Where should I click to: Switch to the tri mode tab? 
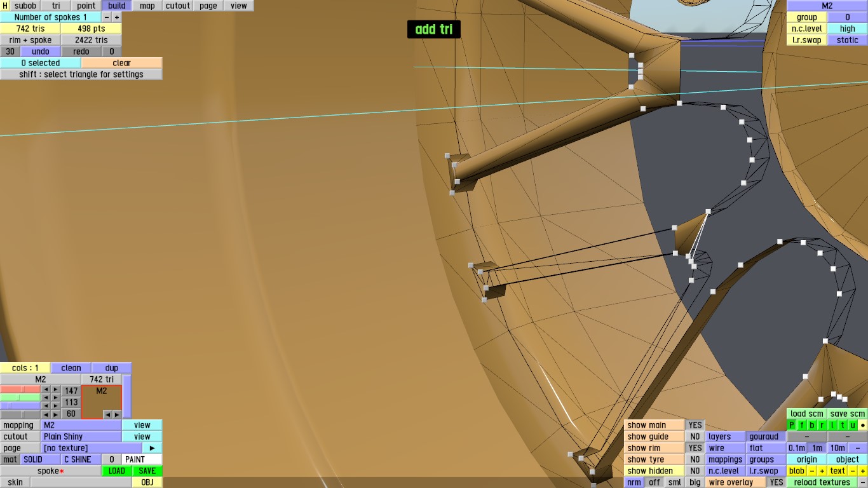(56, 6)
